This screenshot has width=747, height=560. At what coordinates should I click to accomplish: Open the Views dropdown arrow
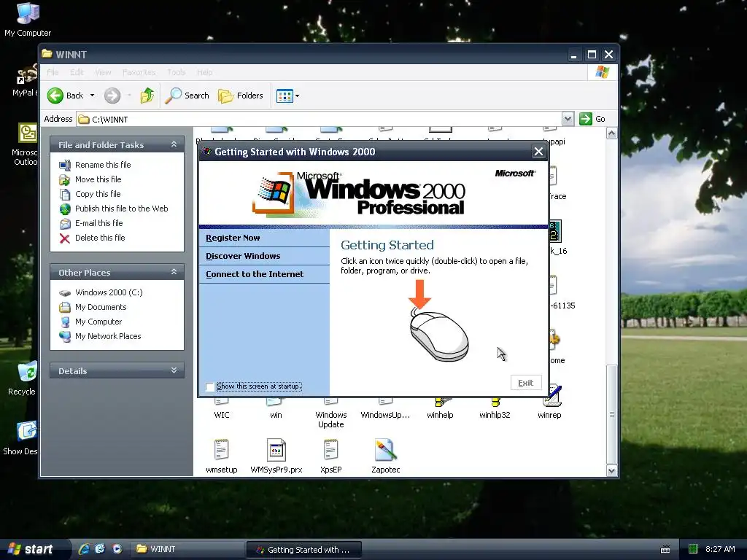[298, 96]
